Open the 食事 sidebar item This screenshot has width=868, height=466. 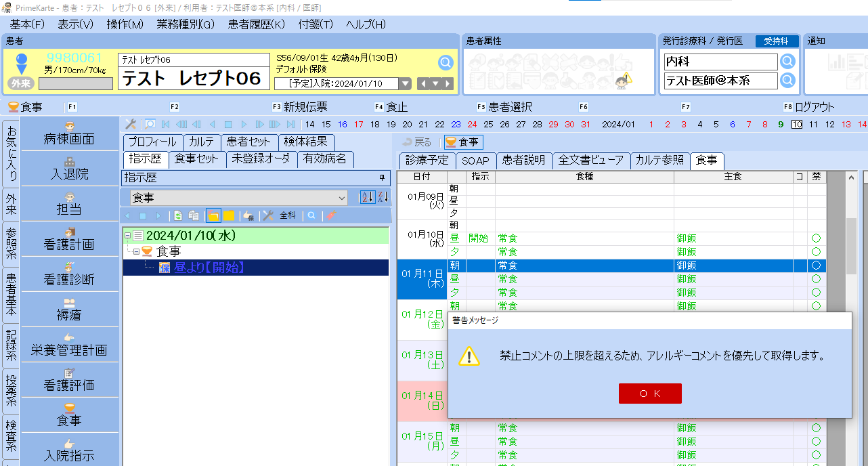point(69,416)
